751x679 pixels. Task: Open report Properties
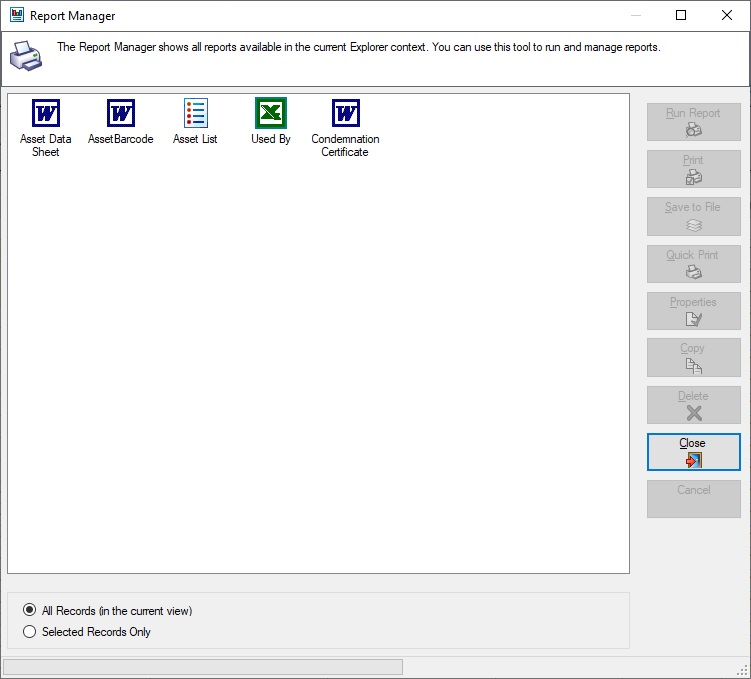694,311
